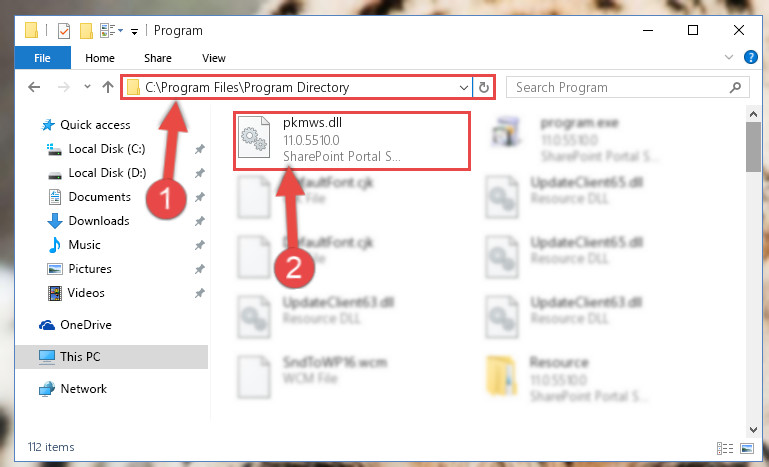The width and height of the screenshot is (769, 467).
Task: Expand the address bar history dropdown
Action: click(463, 88)
